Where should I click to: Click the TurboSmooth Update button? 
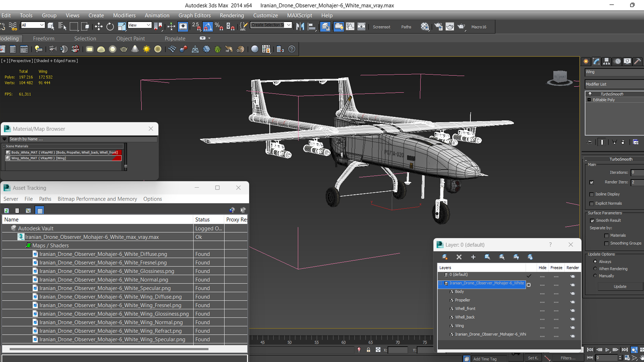[x=620, y=287]
